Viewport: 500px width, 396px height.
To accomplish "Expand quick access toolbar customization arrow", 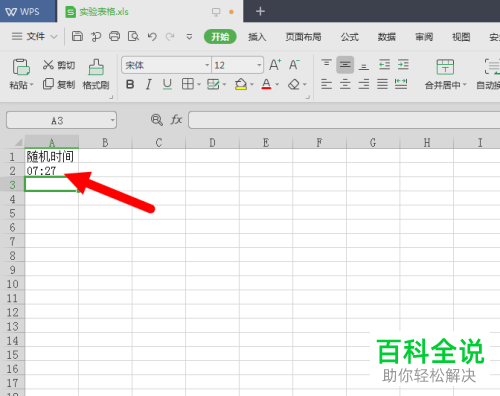I will pos(189,36).
